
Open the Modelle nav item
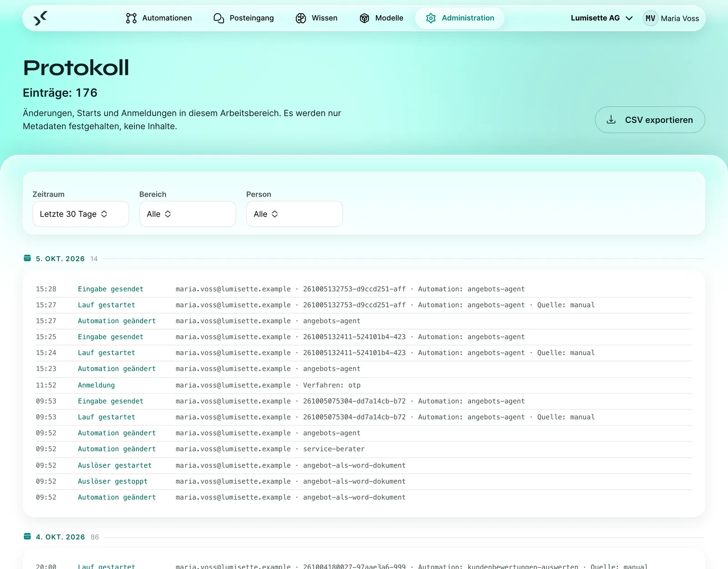381,18
